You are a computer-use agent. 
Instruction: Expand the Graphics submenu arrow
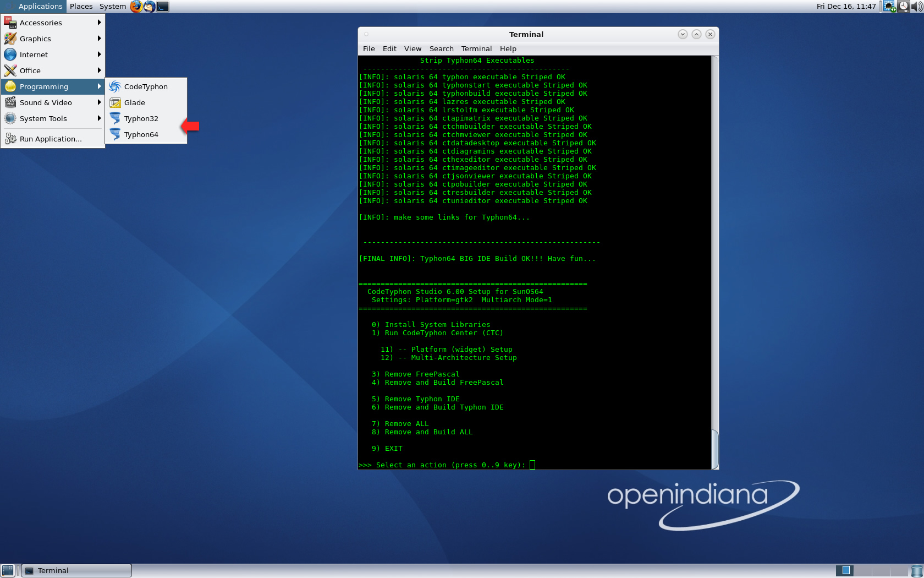[100, 39]
